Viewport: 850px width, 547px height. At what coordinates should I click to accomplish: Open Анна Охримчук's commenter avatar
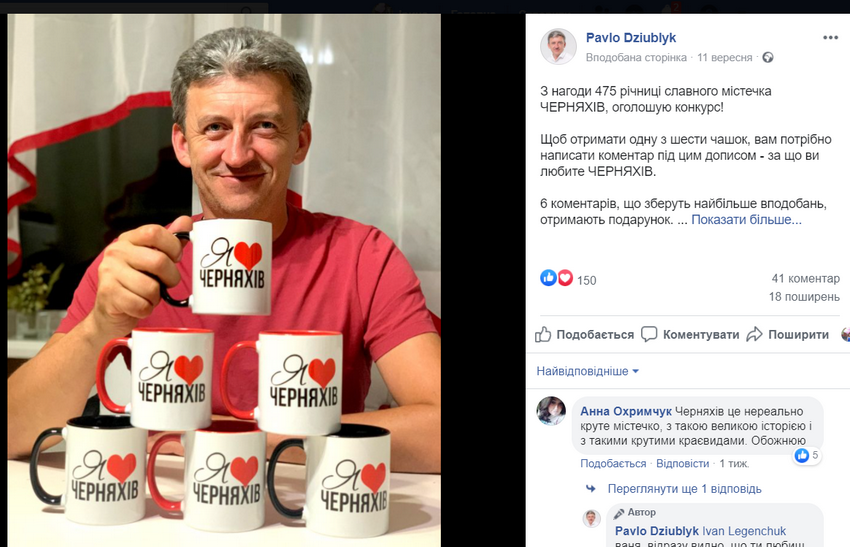pyautogui.click(x=551, y=410)
